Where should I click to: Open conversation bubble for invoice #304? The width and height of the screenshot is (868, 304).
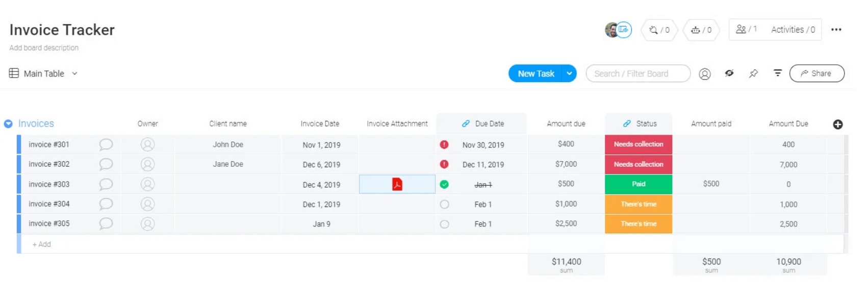click(106, 204)
